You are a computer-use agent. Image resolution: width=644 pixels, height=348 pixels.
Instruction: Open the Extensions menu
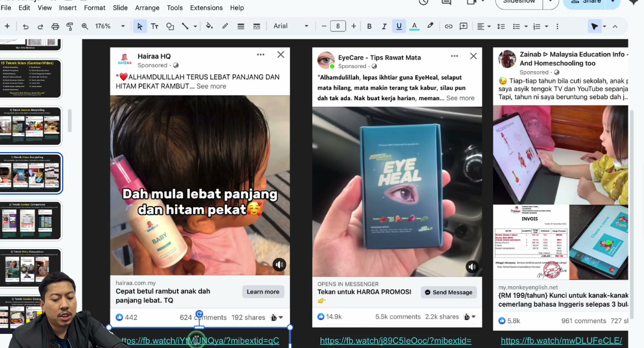pos(206,8)
